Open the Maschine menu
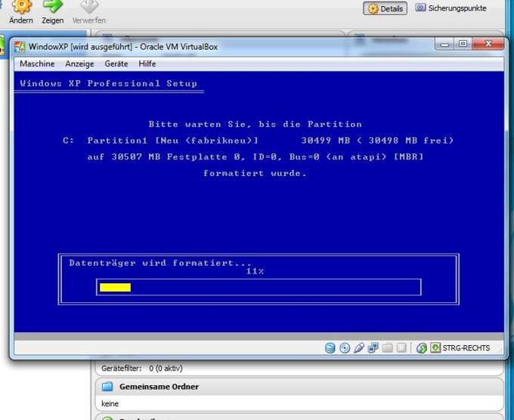 37,63
